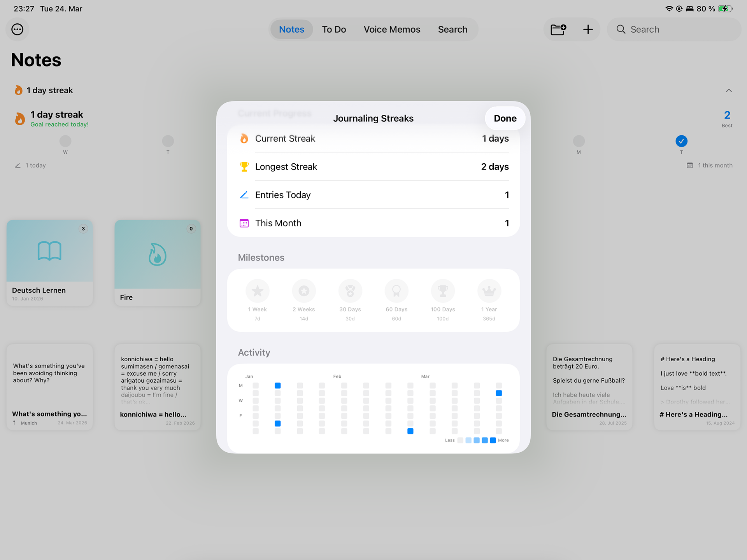Collapse the streak section with chevron
The height and width of the screenshot is (560, 747).
729,90
